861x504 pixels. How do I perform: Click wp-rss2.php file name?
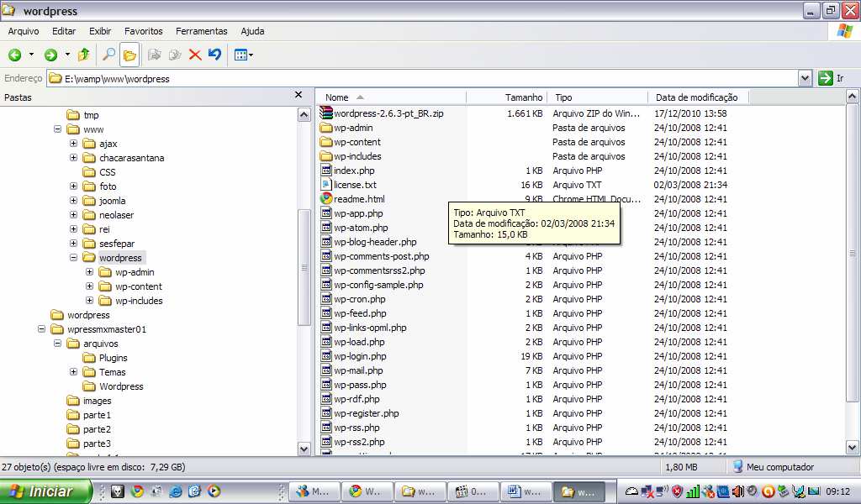(359, 442)
